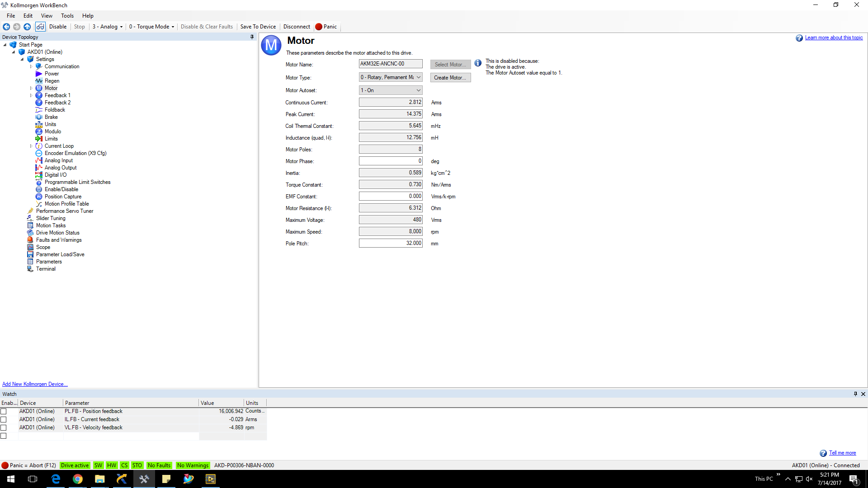
Task: Select the Feedback 2 icon
Action: point(39,103)
